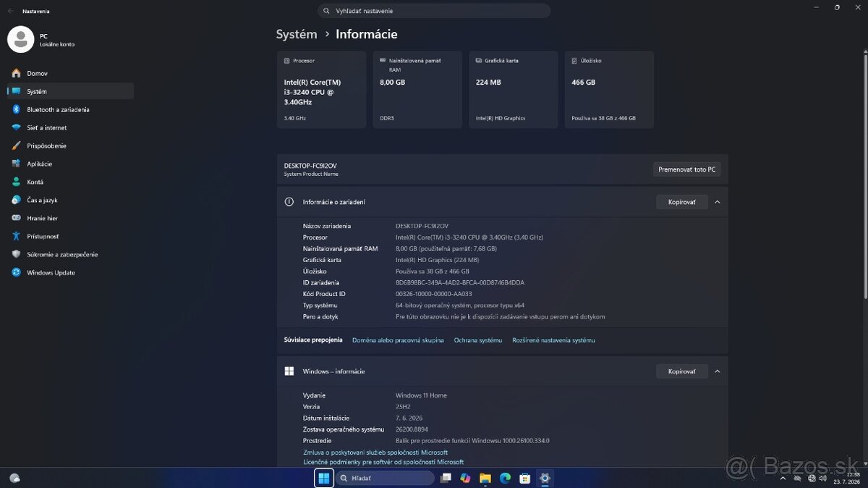Open Rozšírené nastavenia systému link
868x488 pixels.
click(x=554, y=340)
